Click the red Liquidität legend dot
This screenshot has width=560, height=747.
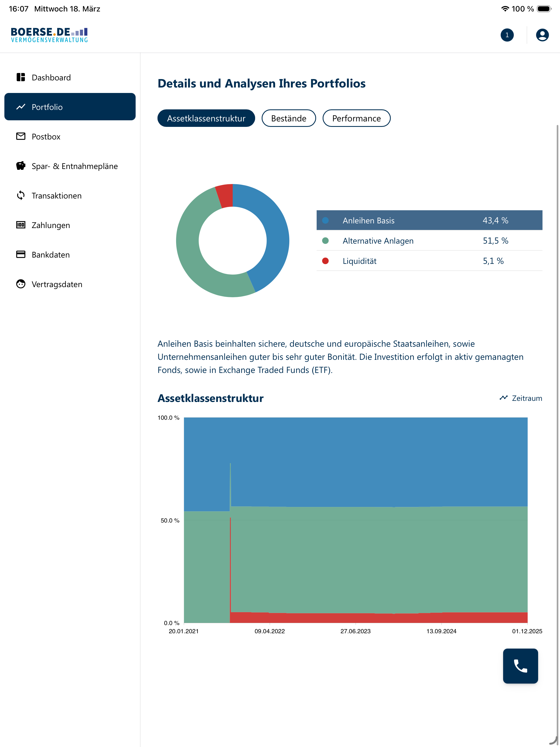[325, 261]
